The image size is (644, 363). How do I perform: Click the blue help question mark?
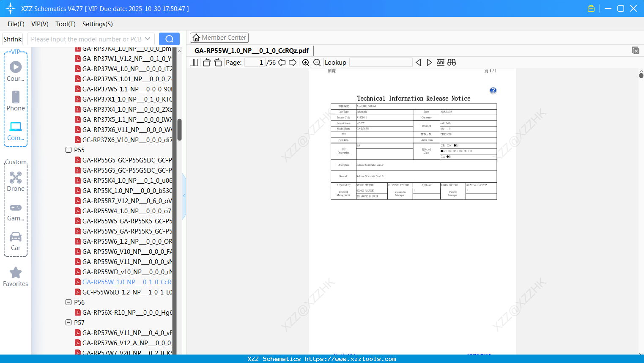coord(493,91)
